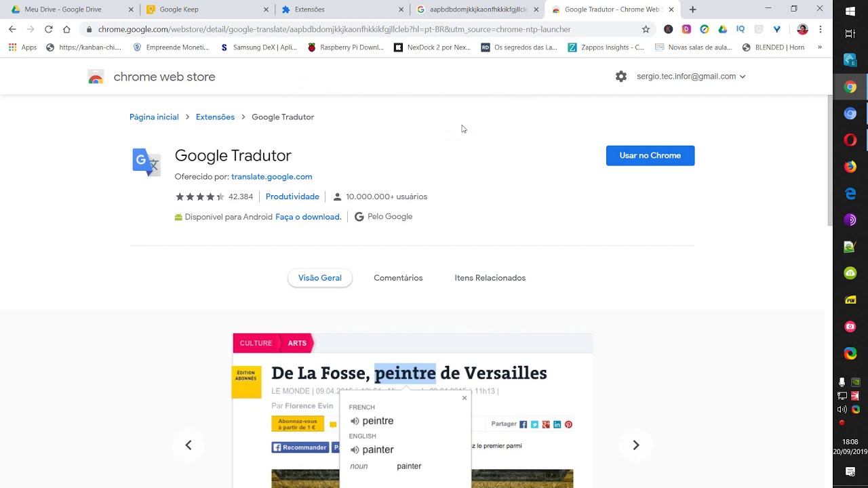Open the Windows Start button
This screenshot has height=488, width=868.
click(x=850, y=12)
